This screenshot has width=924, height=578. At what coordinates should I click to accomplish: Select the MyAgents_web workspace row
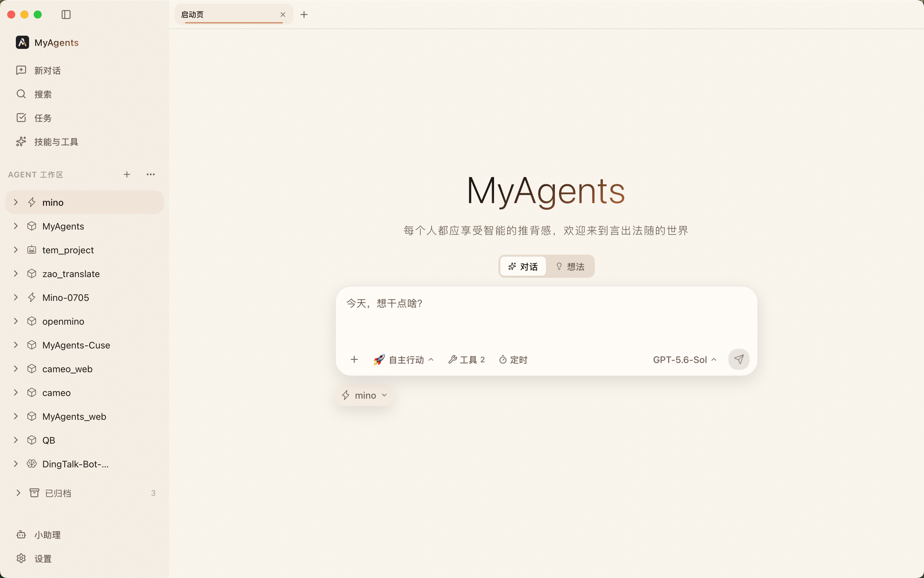click(85, 416)
